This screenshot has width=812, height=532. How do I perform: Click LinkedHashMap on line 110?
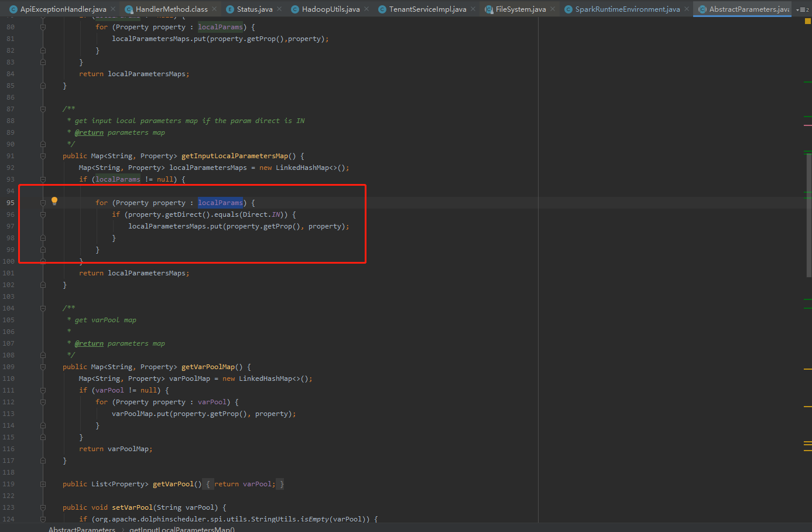click(265, 378)
